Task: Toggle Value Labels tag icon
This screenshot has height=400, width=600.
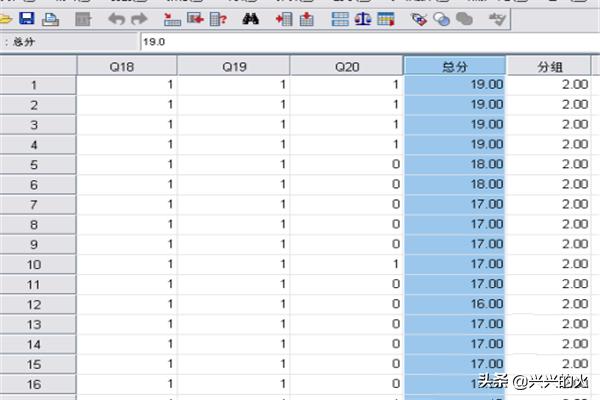Action: coord(420,19)
